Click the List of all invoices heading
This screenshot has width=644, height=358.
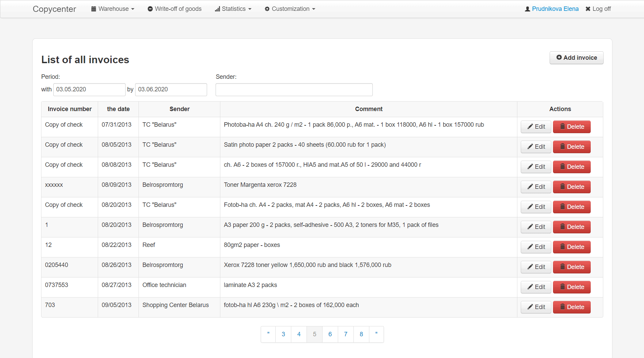(x=85, y=60)
